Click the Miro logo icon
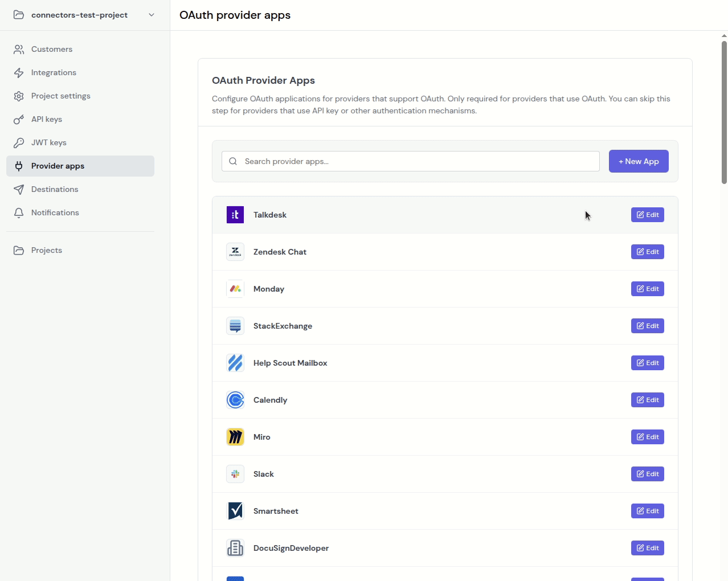This screenshot has height=581, width=728. pyautogui.click(x=235, y=437)
